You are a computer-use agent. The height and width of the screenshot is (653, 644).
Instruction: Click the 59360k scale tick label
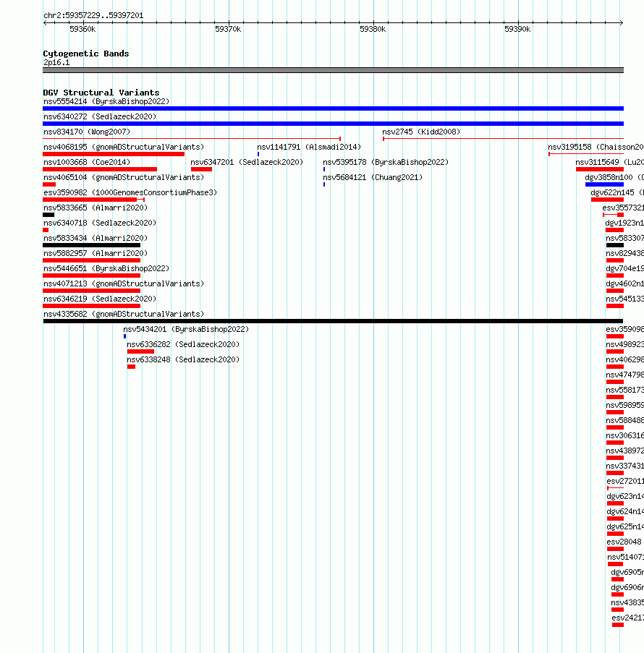tap(82, 29)
